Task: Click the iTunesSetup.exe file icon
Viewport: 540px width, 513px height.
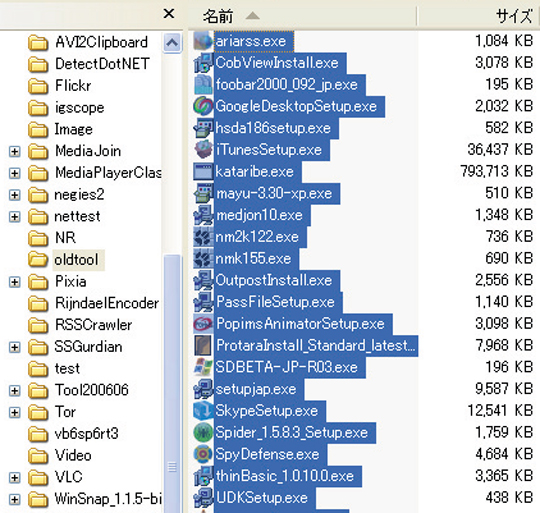Action: click(x=203, y=150)
